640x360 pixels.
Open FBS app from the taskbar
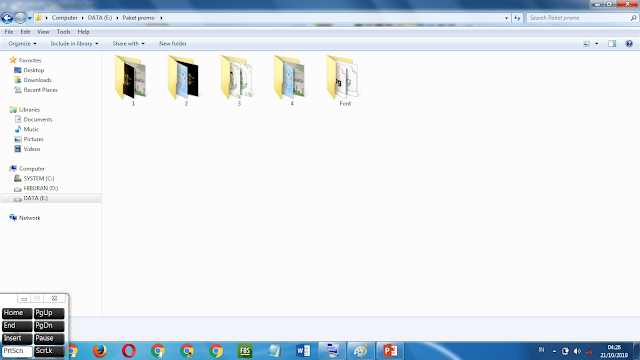point(245,351)
